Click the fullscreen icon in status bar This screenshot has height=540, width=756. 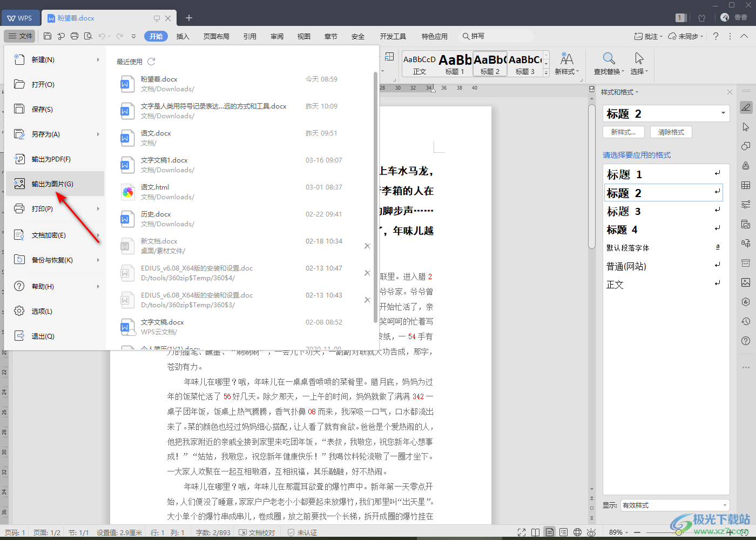[522, 532]
